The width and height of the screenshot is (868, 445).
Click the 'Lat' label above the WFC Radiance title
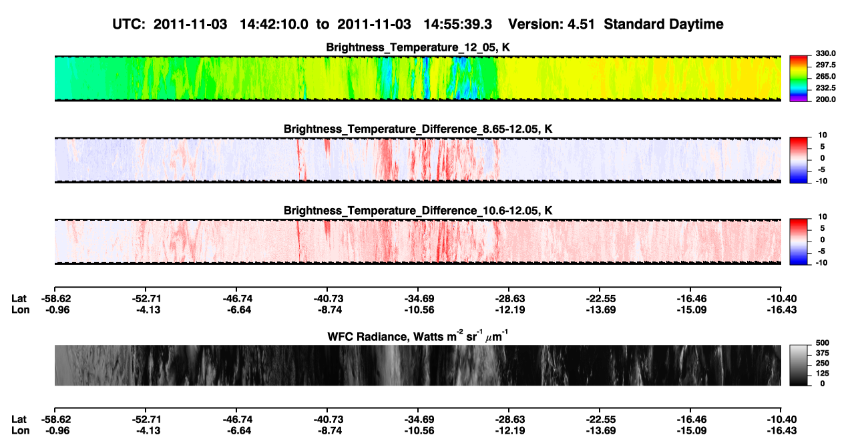point(19,299)
